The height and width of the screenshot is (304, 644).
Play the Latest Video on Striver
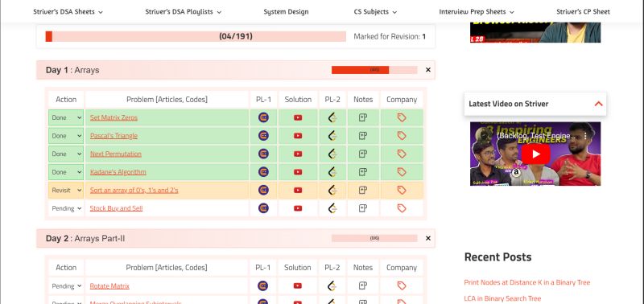coord(535,154)
